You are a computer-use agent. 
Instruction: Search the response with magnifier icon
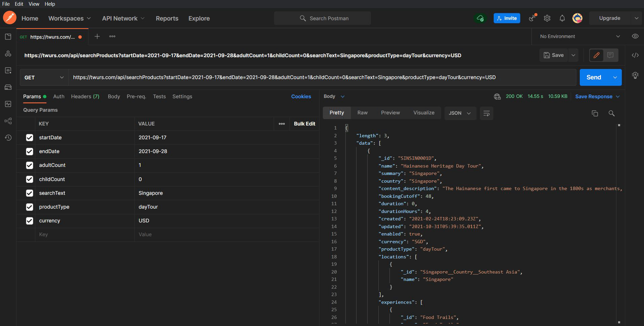click(x=611, y=113)
